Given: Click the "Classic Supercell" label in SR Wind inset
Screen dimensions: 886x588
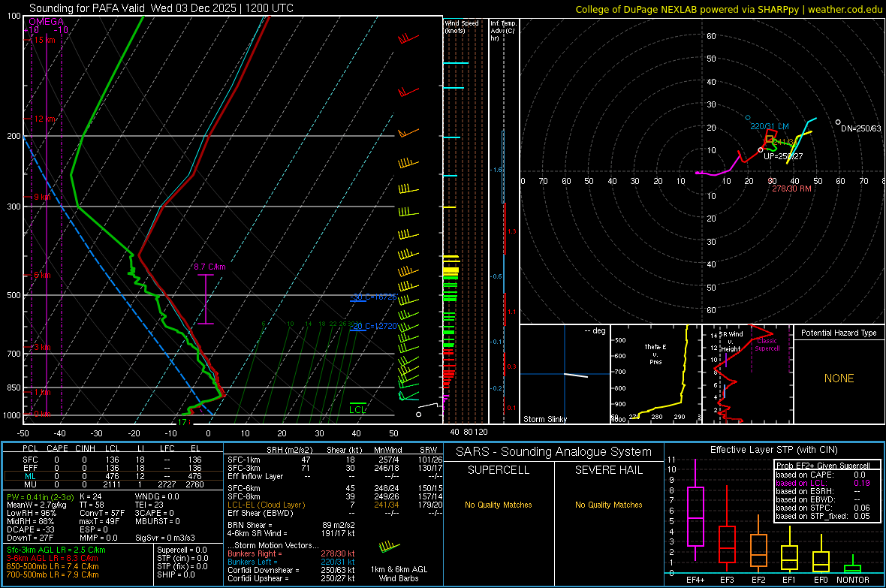Looking at the screenshot, I should tap(767, 345).
